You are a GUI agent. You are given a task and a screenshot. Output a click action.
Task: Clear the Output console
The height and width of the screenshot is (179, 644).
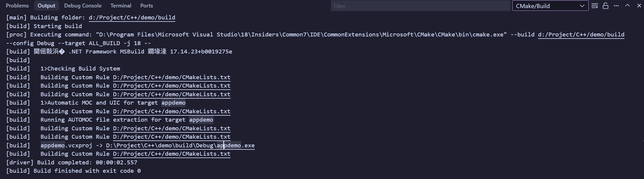(595, 5)
